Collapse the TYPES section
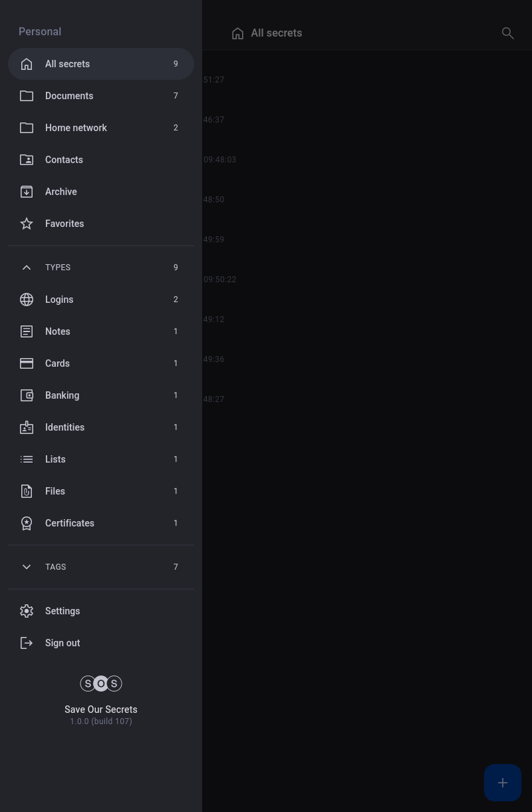 (x=27, y=268)
